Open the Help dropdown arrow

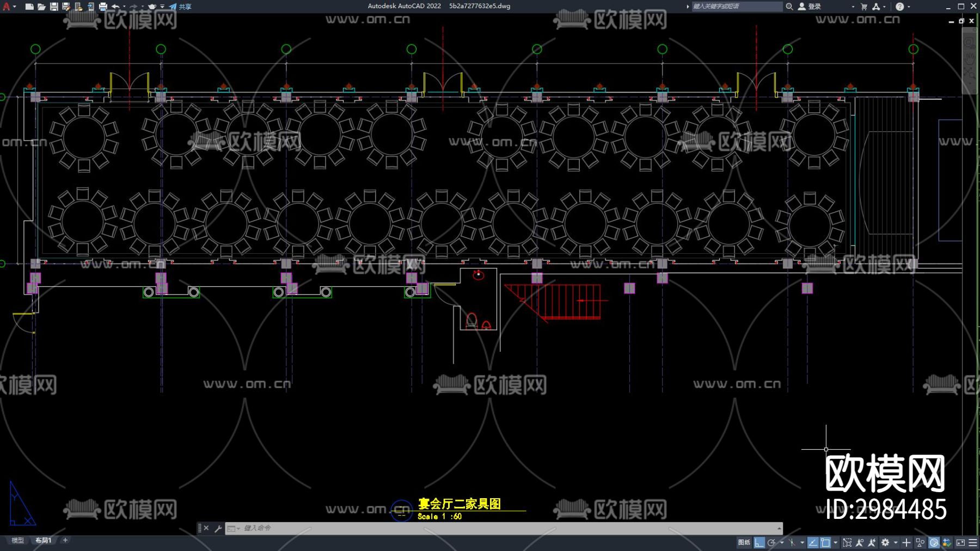(x=909, y=7)
